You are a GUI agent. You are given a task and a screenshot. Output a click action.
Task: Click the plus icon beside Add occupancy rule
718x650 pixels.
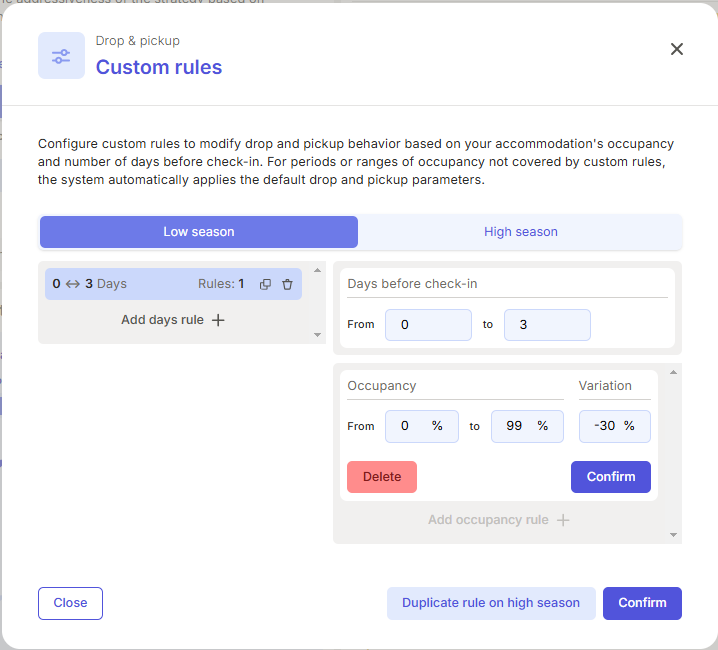[563, 520]
